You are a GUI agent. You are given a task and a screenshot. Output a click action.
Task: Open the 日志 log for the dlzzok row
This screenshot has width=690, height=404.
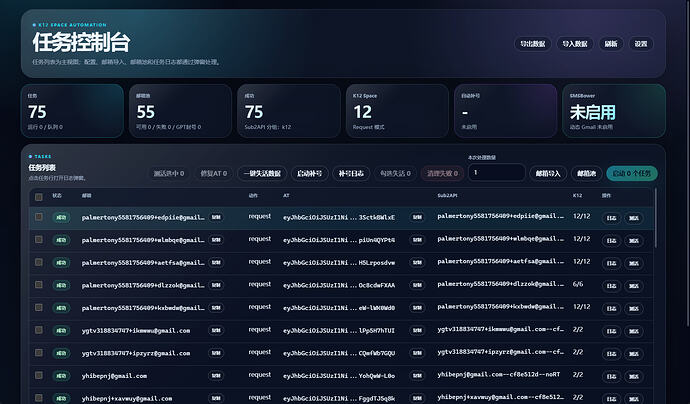(x=611, y=286)
